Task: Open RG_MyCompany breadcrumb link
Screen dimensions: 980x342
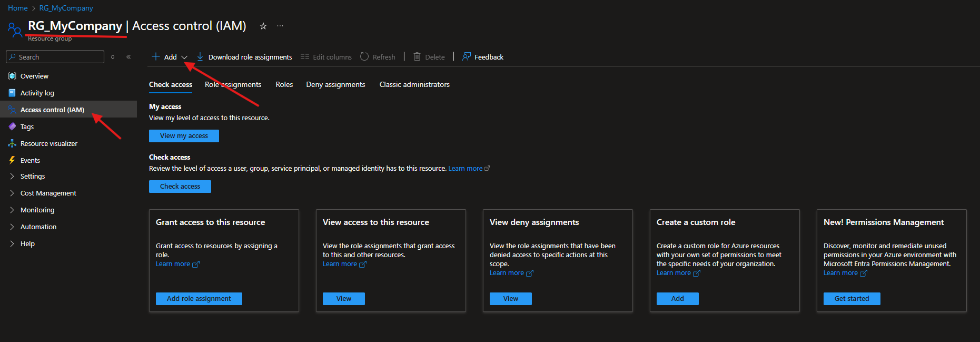Action: pos(66,8)
